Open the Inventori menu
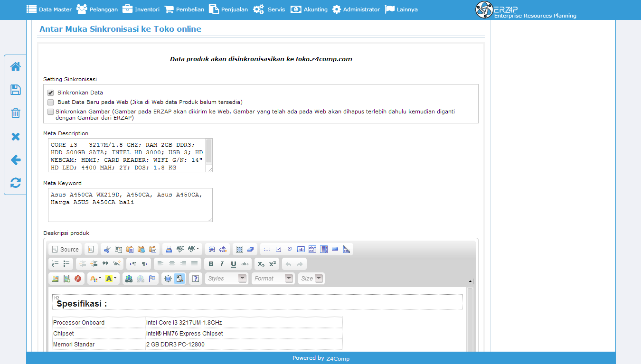Viewport: 641px width, 364px height. pyautogui.click(x=141, y=9)
